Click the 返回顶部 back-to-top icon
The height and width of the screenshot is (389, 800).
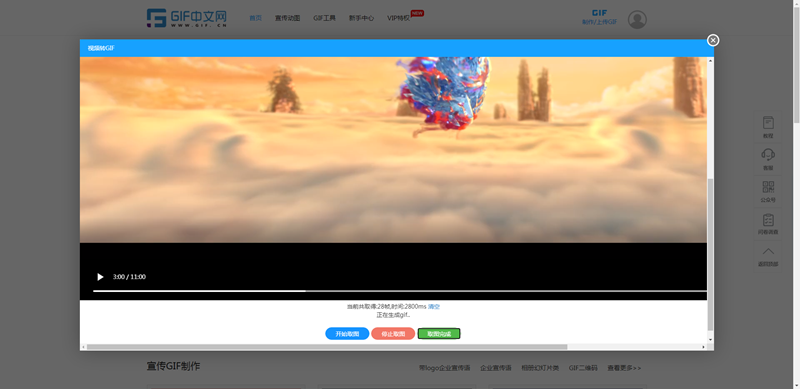(x=768, y=256)
